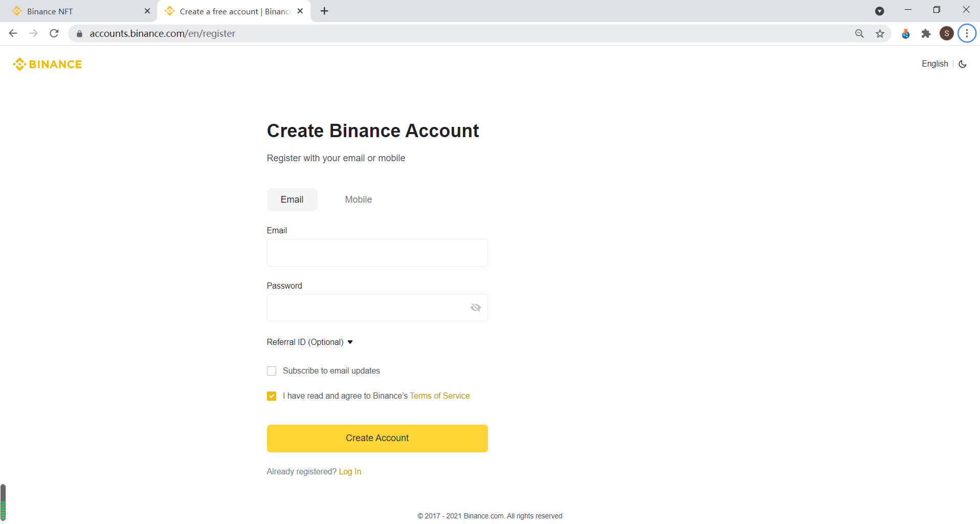Image resolution: width=980 pixels, height=524 pixels.
Task: Open the English language selector
Action: [x=935, y=64]
